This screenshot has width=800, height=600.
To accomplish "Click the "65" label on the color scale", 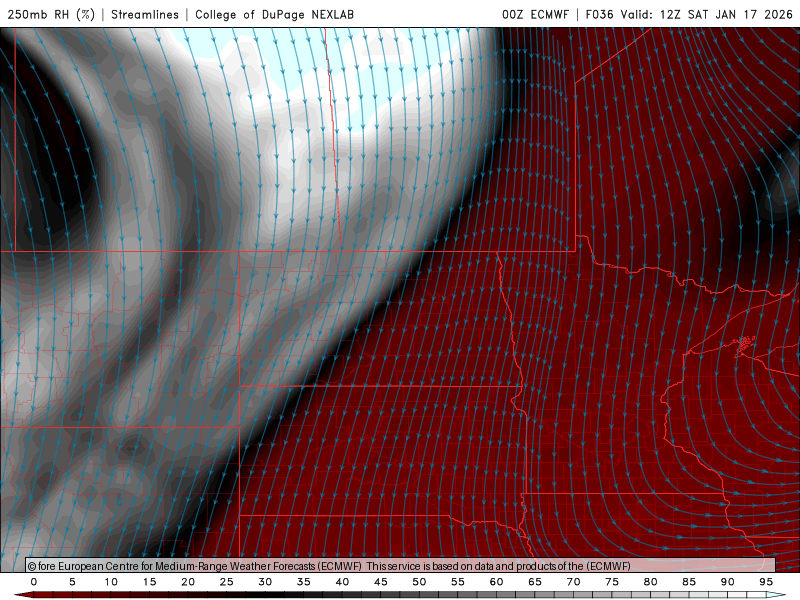I will point(535,582).
